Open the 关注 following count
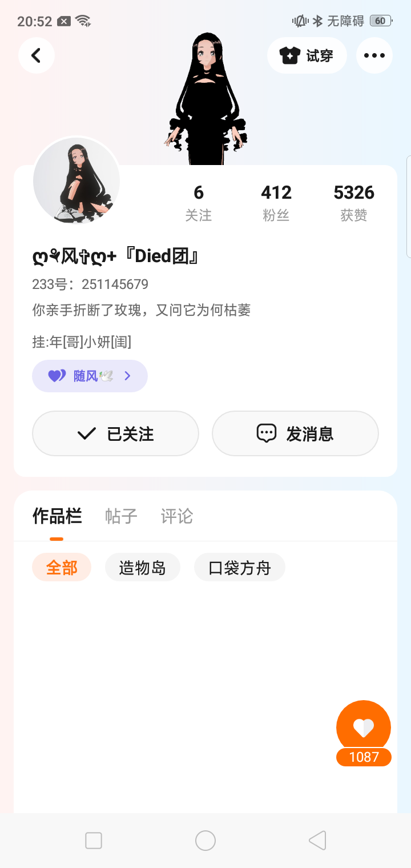Image resolution: width=411 pixels, height=868 pixels. coord(199,203)
